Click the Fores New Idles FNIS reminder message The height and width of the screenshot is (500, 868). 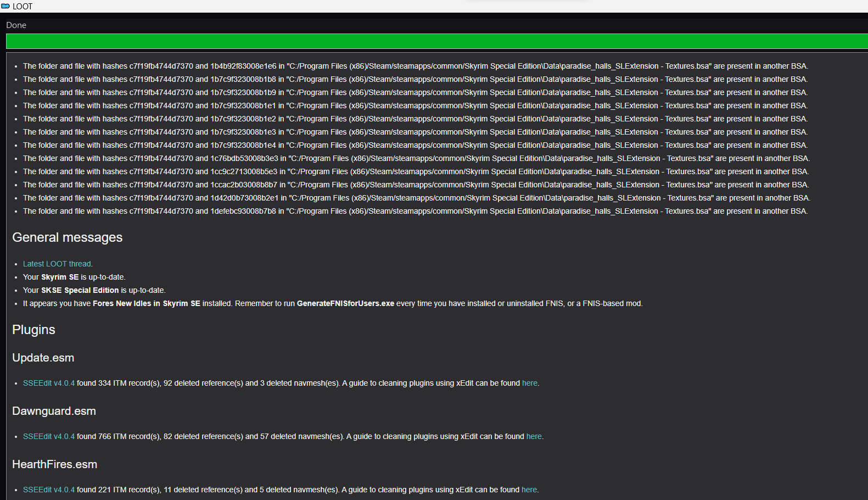[333, 303]
